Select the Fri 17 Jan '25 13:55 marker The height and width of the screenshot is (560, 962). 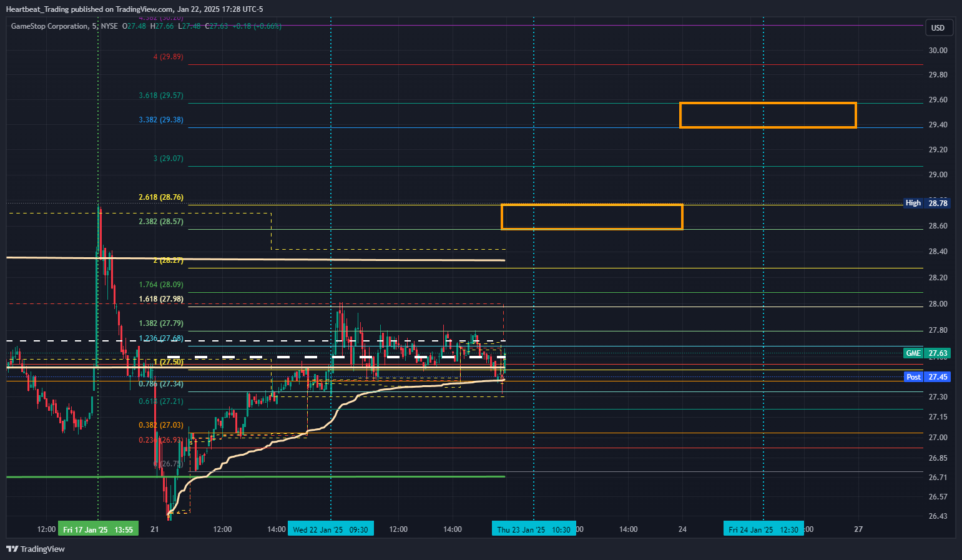[98, 529]
